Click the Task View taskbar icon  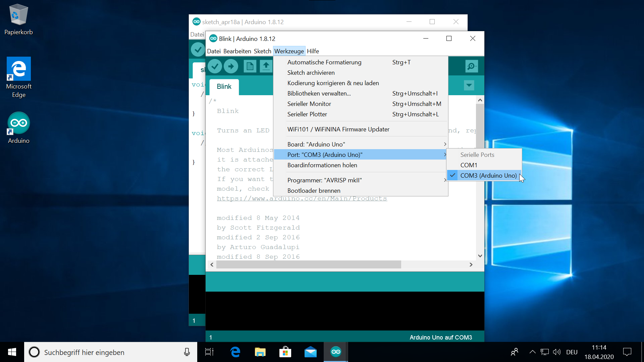tap(209, 352)
